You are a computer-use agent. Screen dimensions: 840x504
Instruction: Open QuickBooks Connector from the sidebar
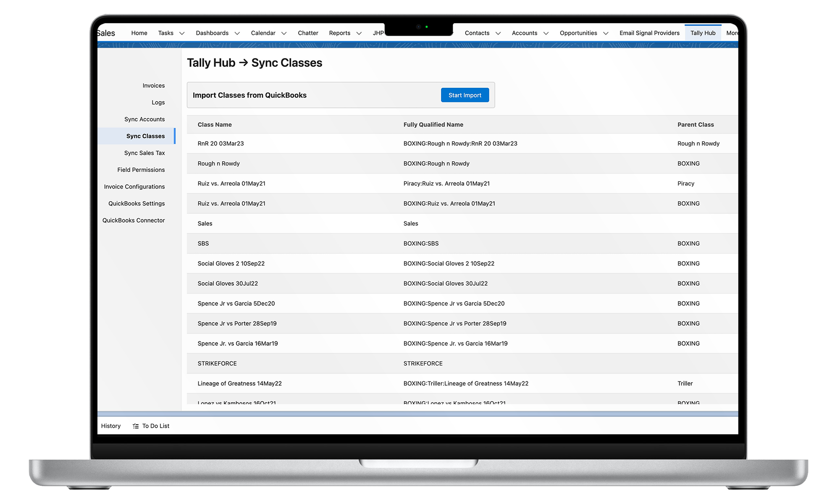pos(134,220)
